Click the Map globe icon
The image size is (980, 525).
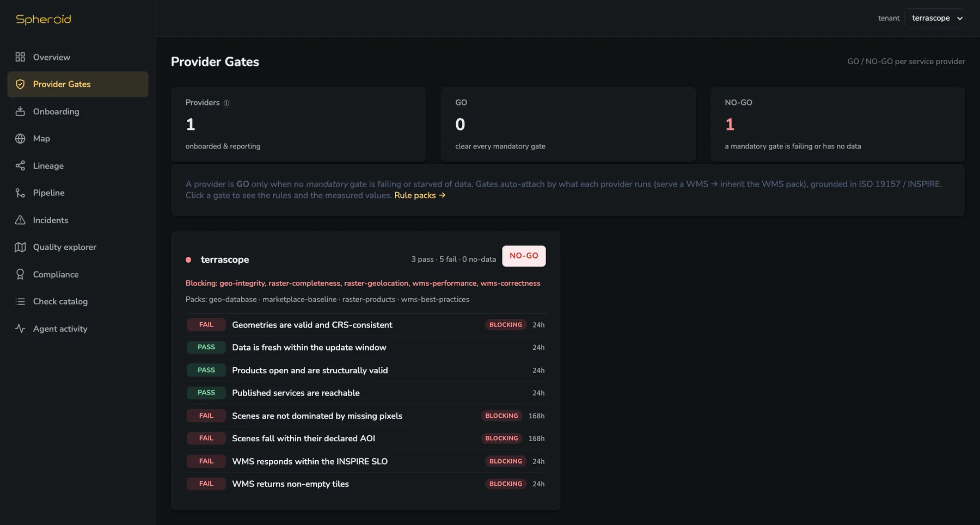coord(20,139)
